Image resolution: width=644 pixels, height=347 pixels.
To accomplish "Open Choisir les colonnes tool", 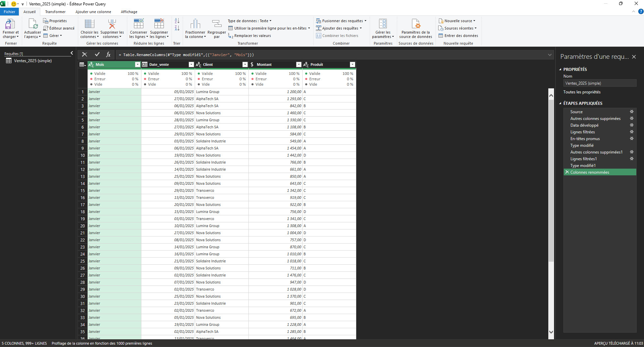I will pyautogui.click(x=89, y=24).
